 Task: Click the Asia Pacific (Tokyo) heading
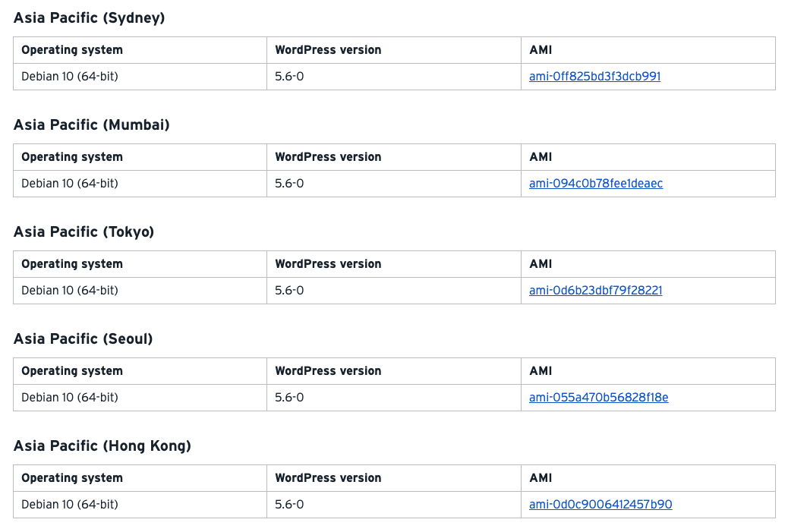pos(84,232)
